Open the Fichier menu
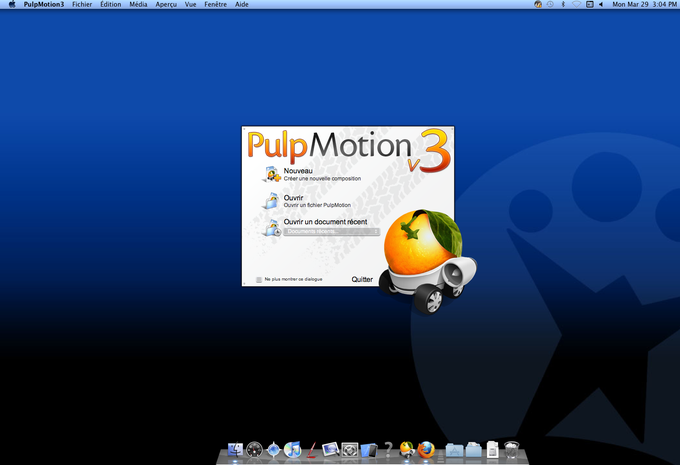The width and height of the screenshot is (680, 465). coord(82,4)
